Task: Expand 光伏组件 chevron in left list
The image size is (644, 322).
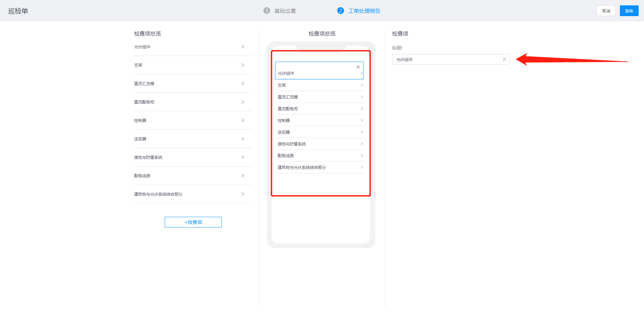Action: tap(243, 47)
